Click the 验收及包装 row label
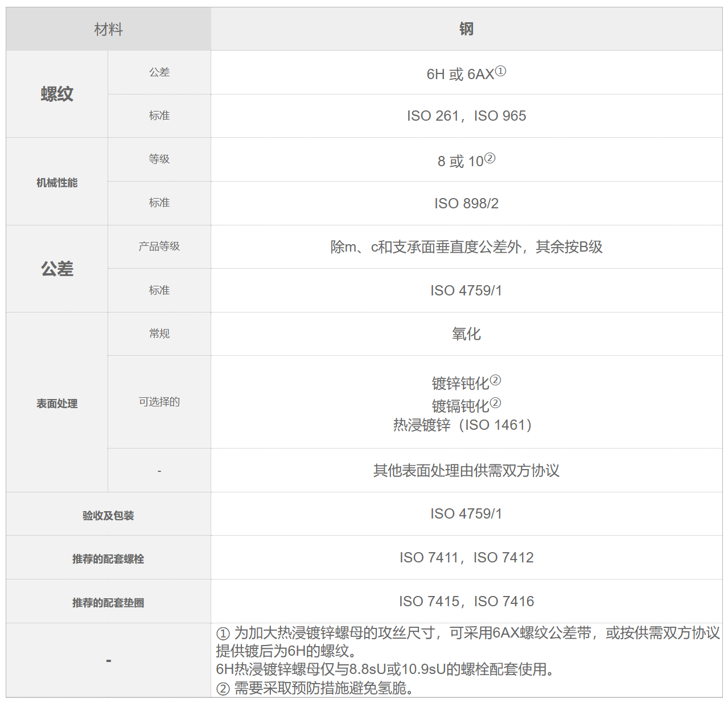The image size is (728, 703). (108, 515)
